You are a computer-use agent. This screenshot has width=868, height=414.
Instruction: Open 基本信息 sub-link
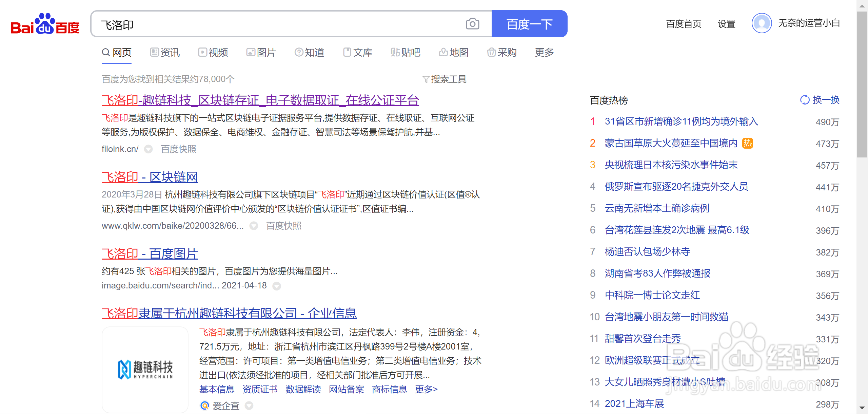coord(217,389)
